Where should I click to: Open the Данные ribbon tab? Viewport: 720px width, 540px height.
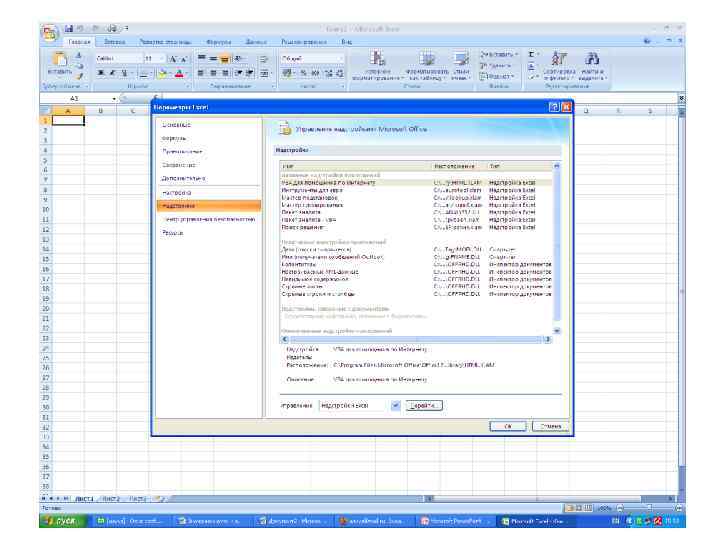[x=256, y=42]
